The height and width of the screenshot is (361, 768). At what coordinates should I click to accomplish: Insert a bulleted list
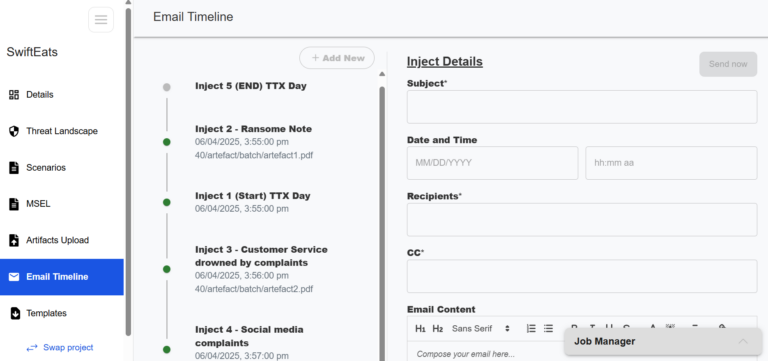pos(549,329)
